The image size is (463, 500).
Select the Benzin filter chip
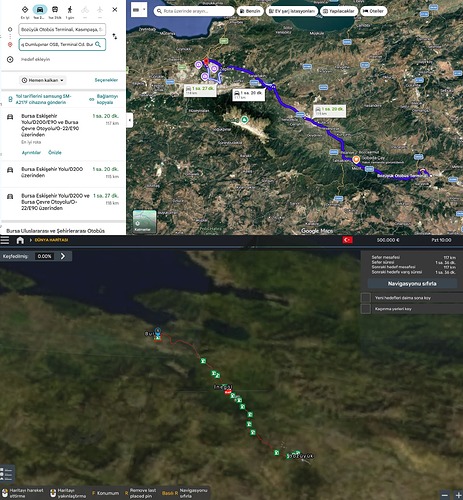(250, 11)
